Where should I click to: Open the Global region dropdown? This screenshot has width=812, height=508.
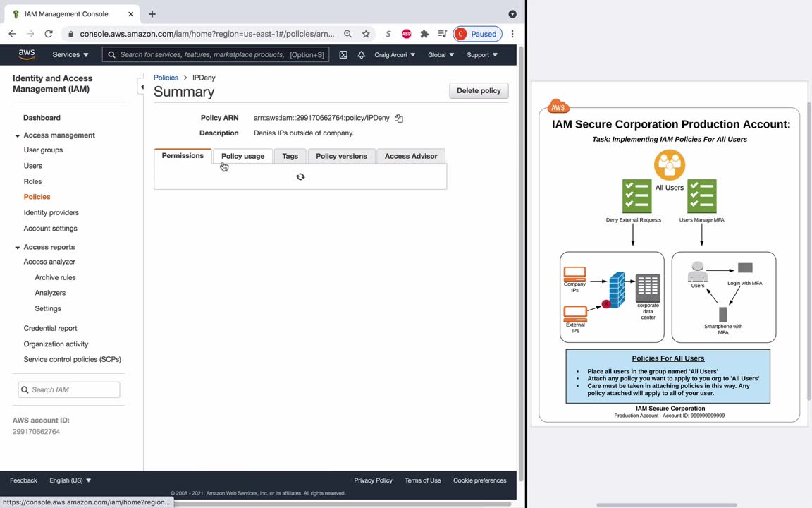441,54
